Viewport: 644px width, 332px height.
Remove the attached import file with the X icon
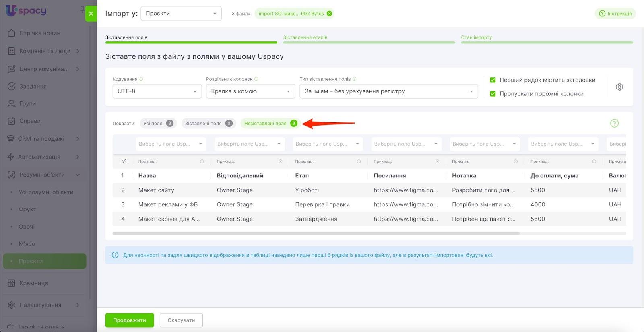tap(329, 14)
